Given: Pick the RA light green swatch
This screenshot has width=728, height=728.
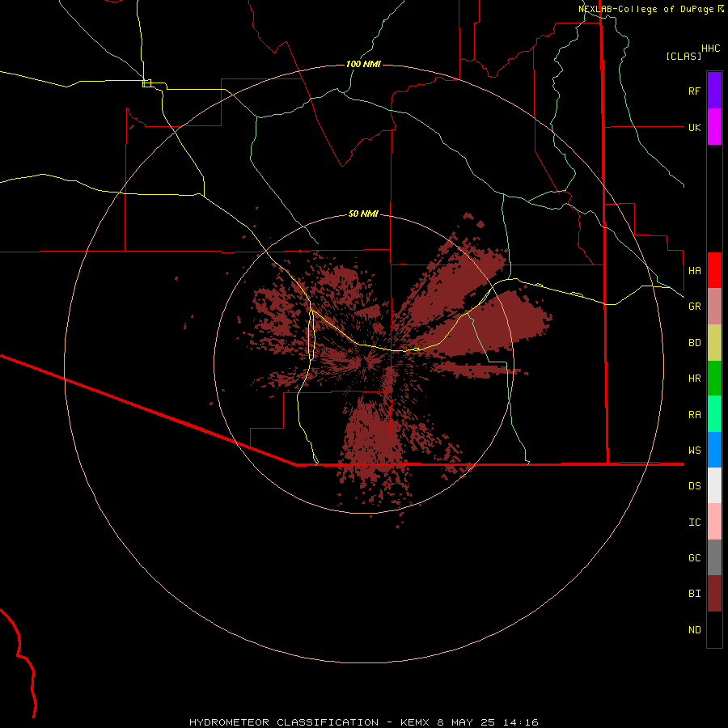Looking at the screenshot, I should click(x=714, y=413).
